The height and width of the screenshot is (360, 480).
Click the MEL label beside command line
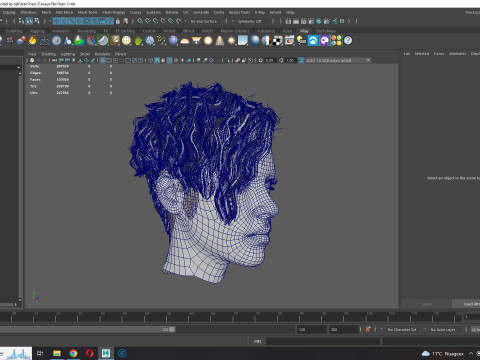(257, 341)
